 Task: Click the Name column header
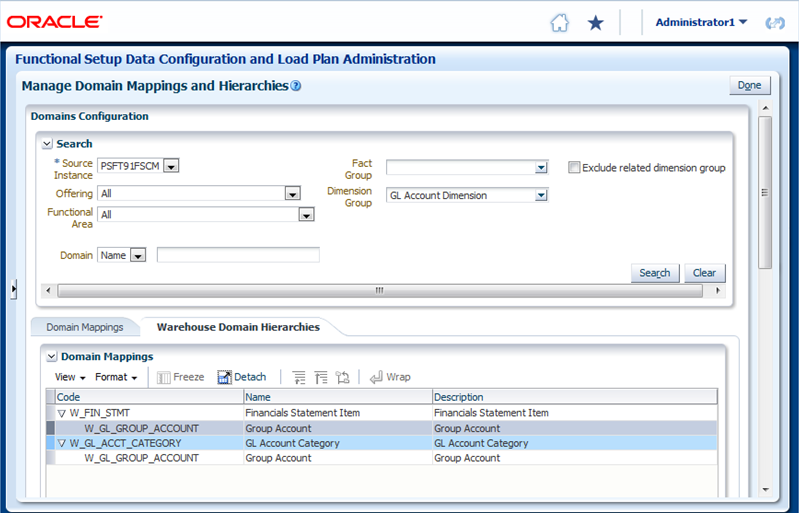338,397
